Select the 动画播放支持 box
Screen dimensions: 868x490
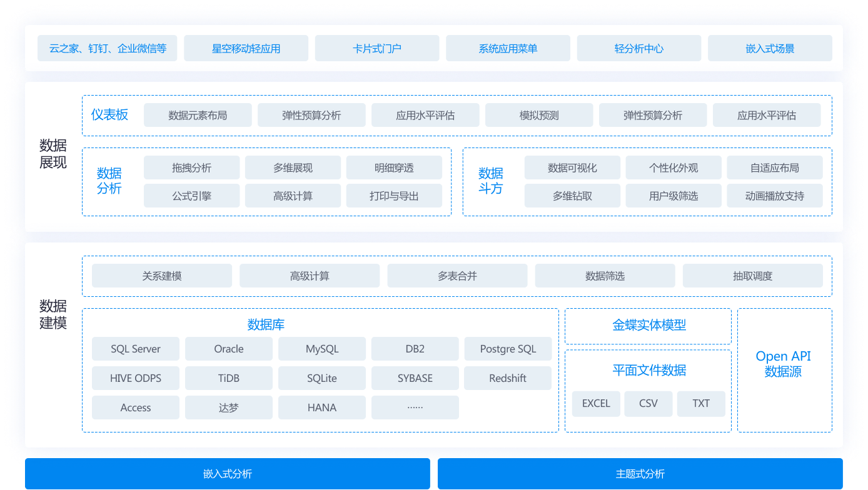click(775, 196)
